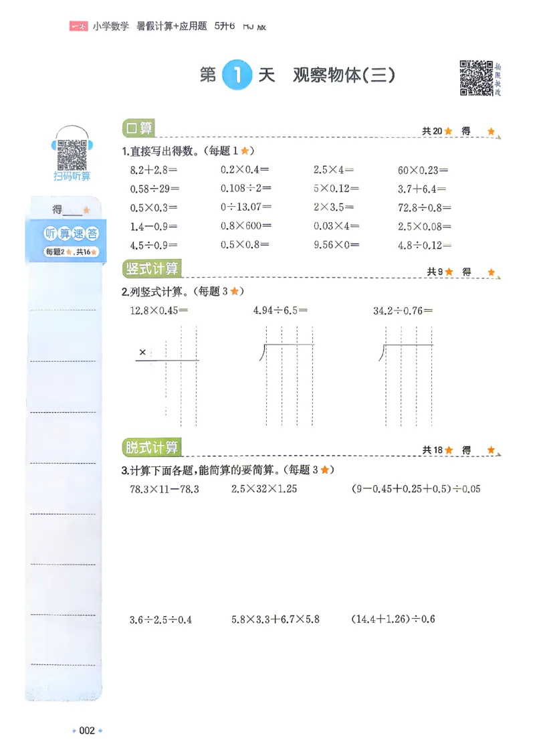Click the problem 4.8÷0.12=
This screenshot has height=756, width=535.
tap(424, 246)
